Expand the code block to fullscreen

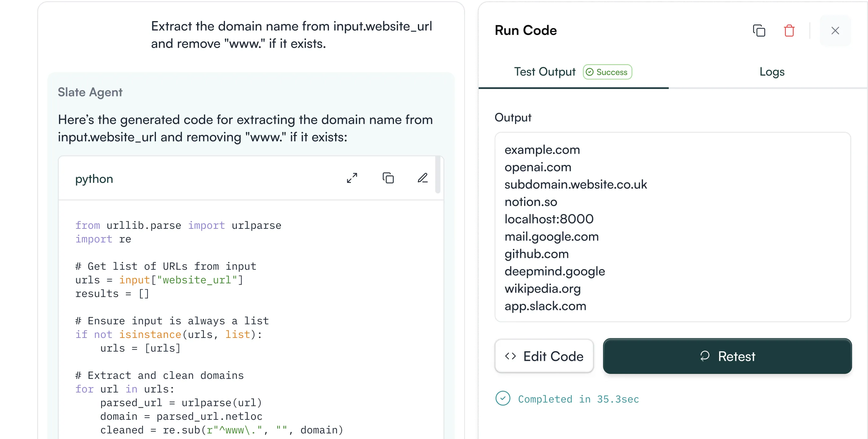[x=352, y=178]
